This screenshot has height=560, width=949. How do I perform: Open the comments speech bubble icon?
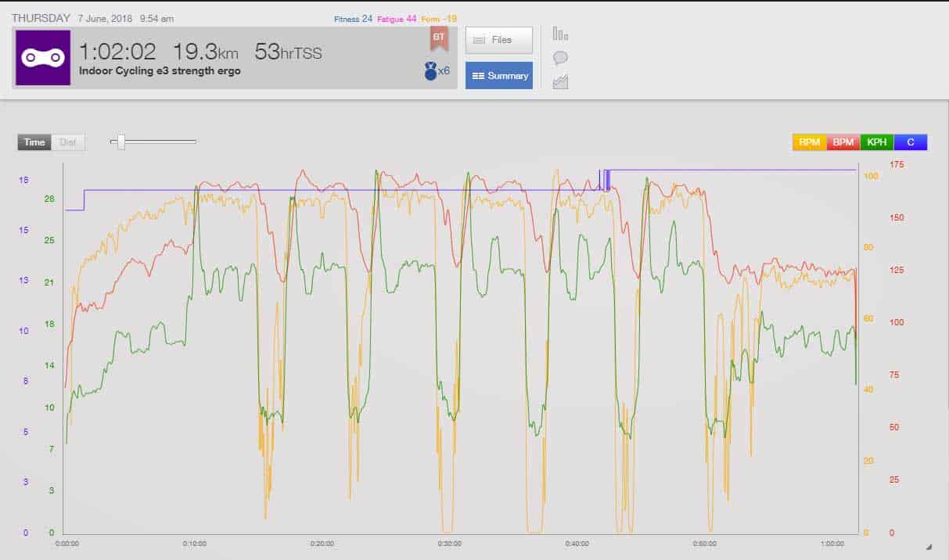[x=560, y=58]
